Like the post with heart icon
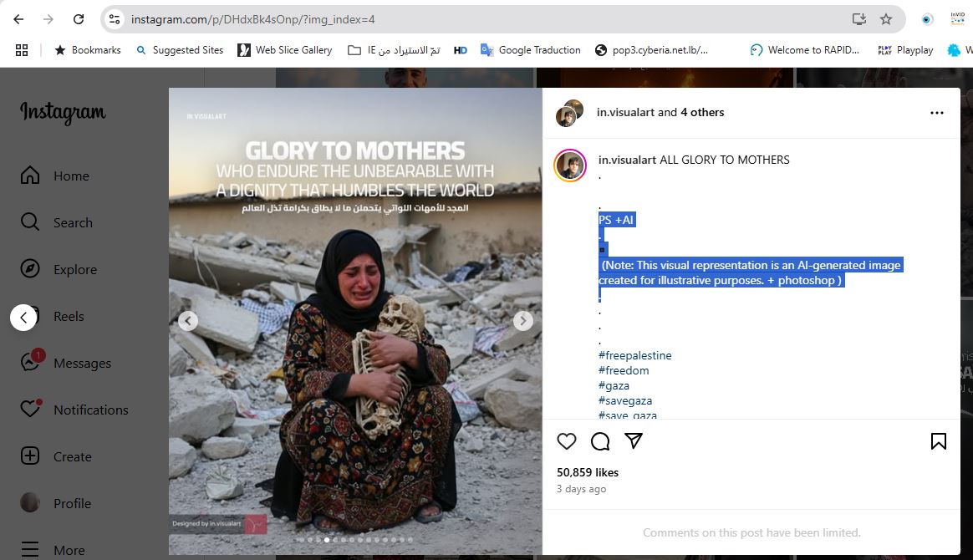The height and width of the screenshot is (560, 973). (x=567, y=441)
